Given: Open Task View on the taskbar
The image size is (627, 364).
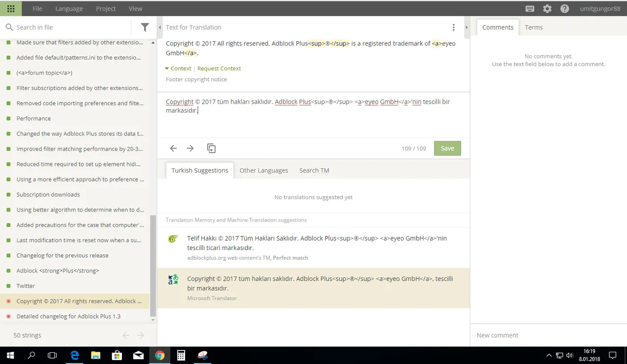Looking at the screenshot, I should pyautogui.click(x=52, y=356).
